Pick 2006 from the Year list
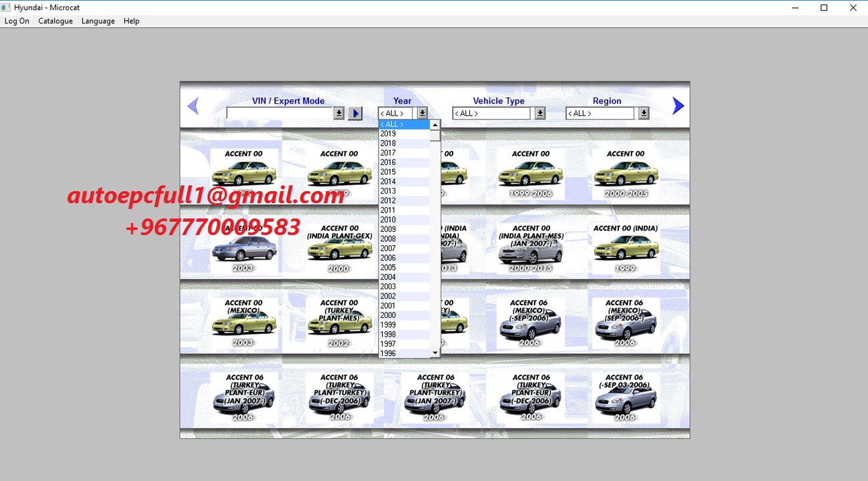This screenshot has height=481, width=868. [404, 259]
